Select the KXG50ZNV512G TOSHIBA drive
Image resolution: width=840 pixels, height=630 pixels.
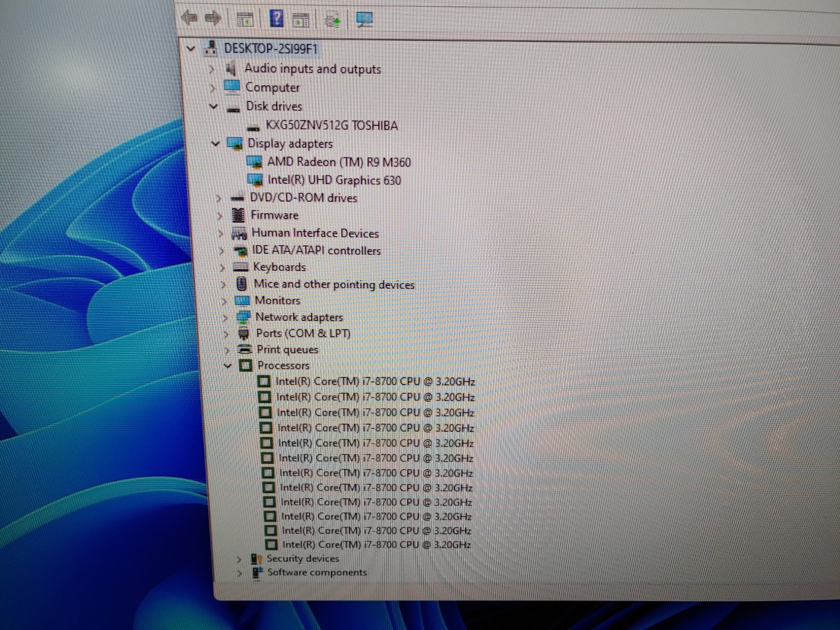point(332,125)
